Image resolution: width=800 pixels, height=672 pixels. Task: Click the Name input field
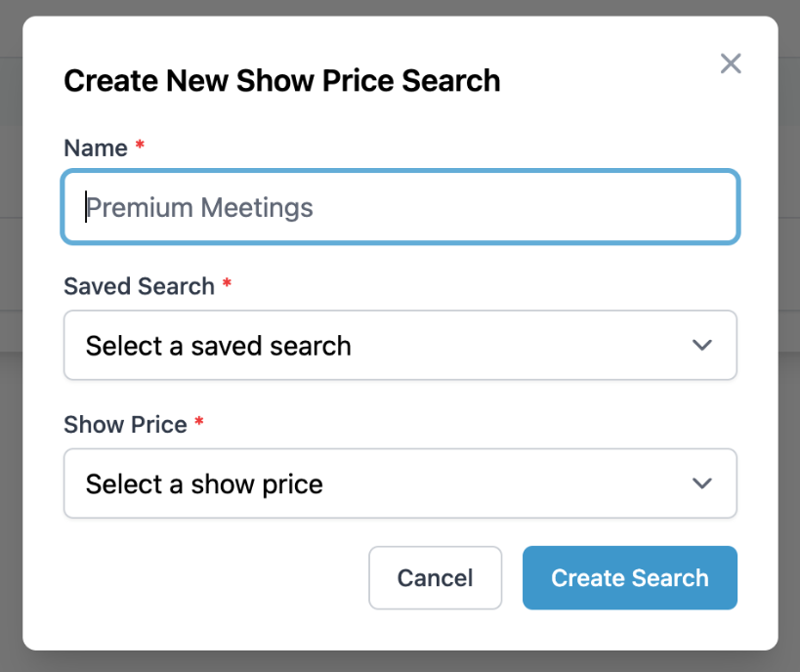(x=400, y=206)
